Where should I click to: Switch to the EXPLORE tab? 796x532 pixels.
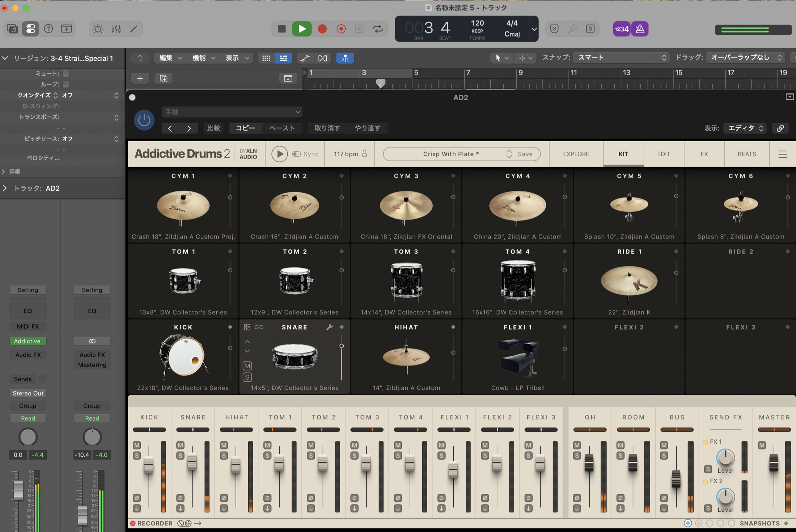[x=576, y=154]
